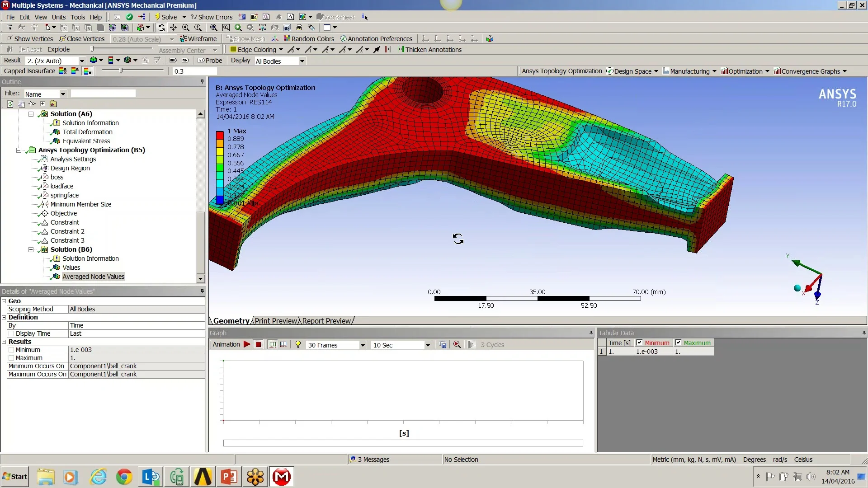Open the Tools menu

[x=77, y=17]
